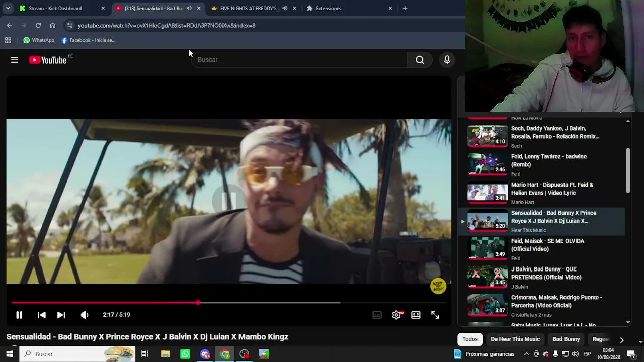Mute audio on the Five Nights tab
Screen dimensions: 644x362
[285, 8]
